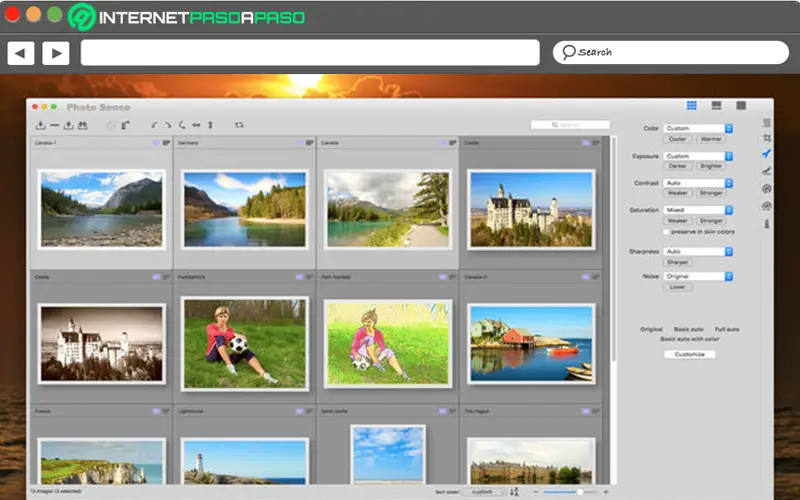Screen dimensions: 800x500
Task: Click the export photo toolbar icon
Action: tap(68, 125)
